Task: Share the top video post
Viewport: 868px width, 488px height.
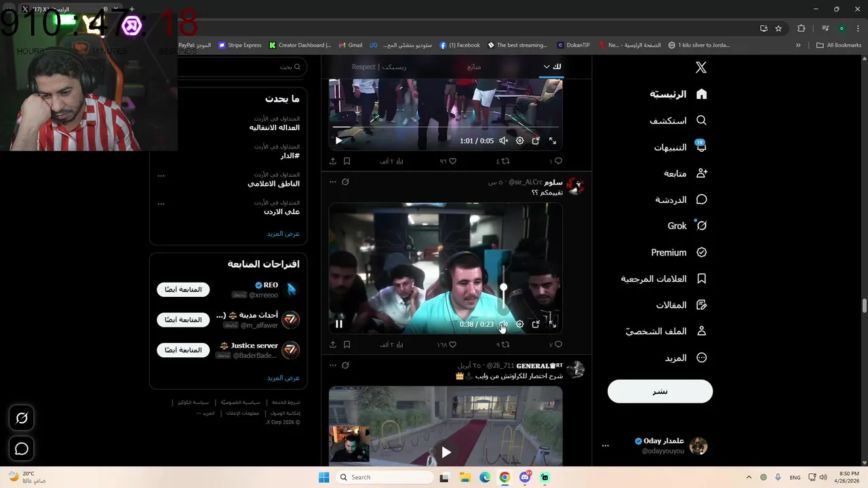Action: 333,161
